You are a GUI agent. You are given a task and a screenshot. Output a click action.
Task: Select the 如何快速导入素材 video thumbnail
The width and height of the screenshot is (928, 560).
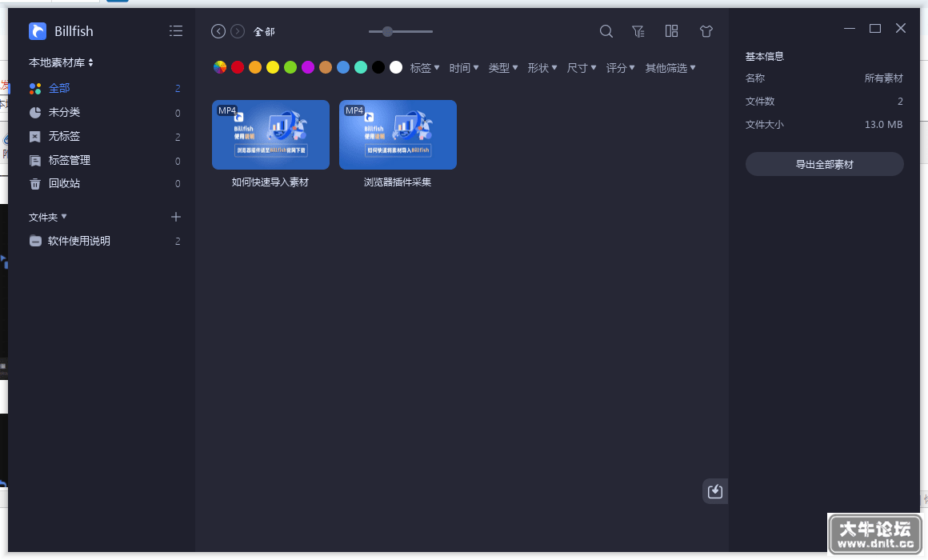(270, 135)
